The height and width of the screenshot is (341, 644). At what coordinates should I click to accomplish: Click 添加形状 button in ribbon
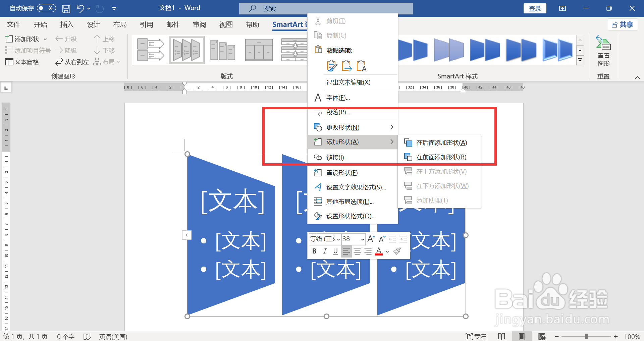tap(22, 39)
